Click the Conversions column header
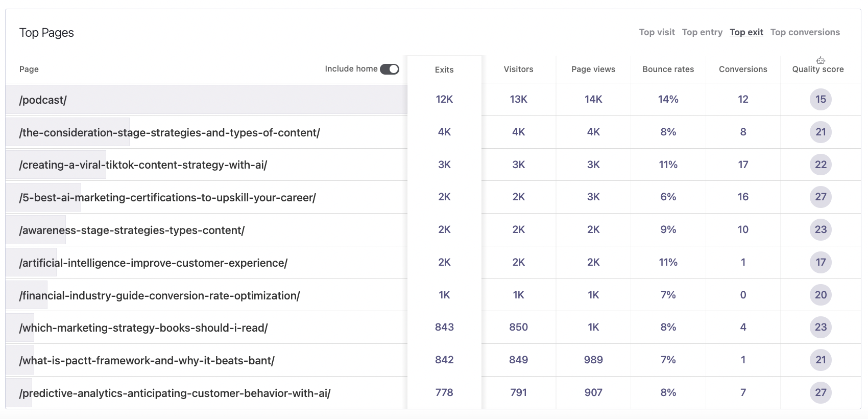 (x=742, y=69)
